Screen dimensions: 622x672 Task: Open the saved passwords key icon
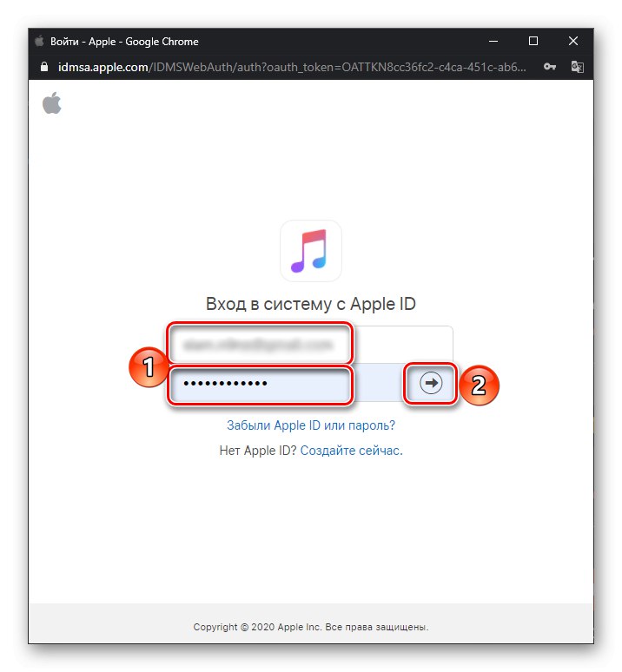tap(550, 67)
